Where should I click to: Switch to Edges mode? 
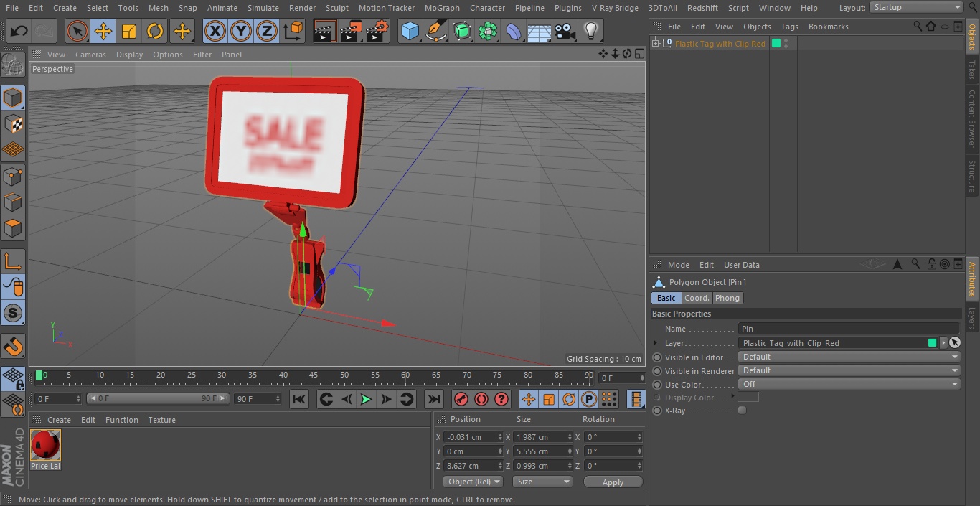click(x=13, y=202)
